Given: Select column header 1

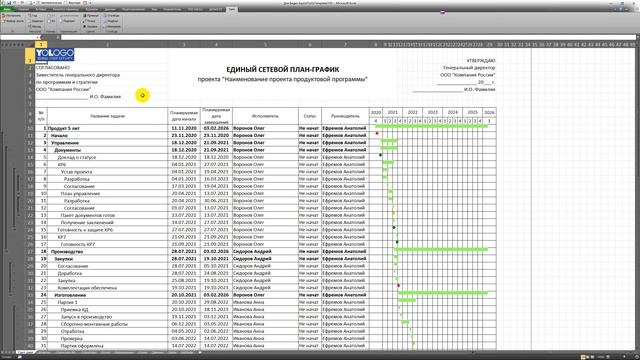Looking at the screenshot, I should [41, 44].
